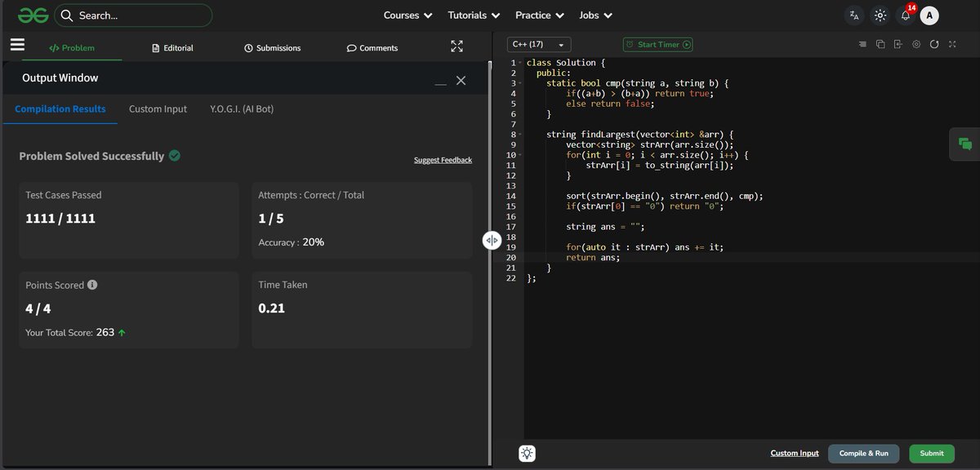Click the lightbulb hint icon

(x=528, y=454)
